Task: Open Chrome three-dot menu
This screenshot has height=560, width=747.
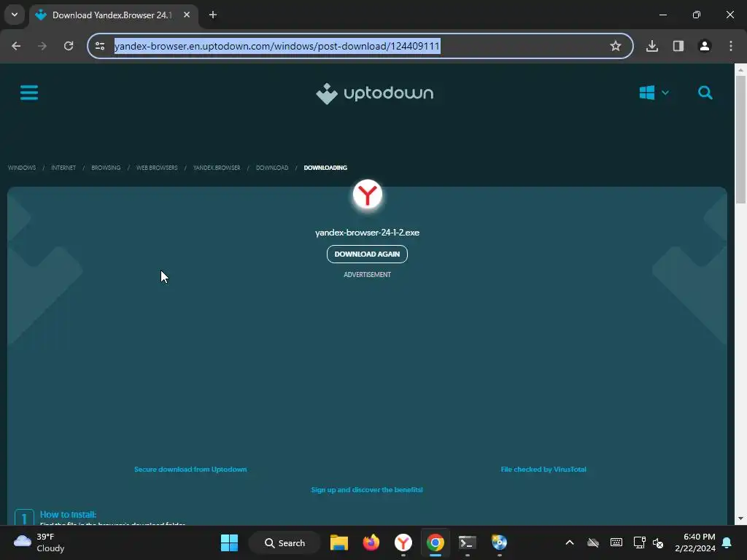Action: (731, 46)
